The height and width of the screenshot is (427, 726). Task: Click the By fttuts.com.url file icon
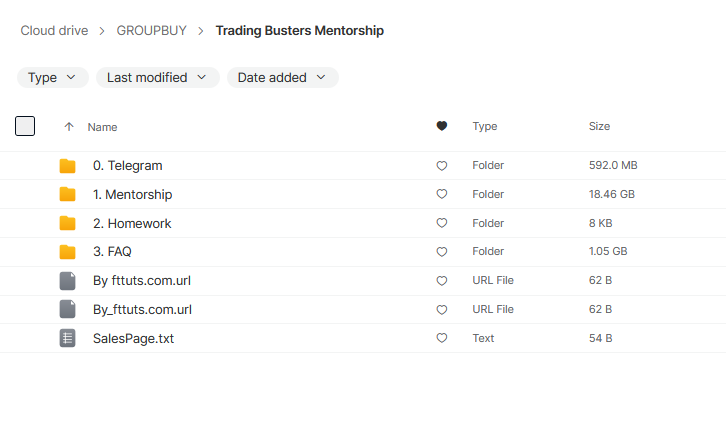(x=68, y=281)
